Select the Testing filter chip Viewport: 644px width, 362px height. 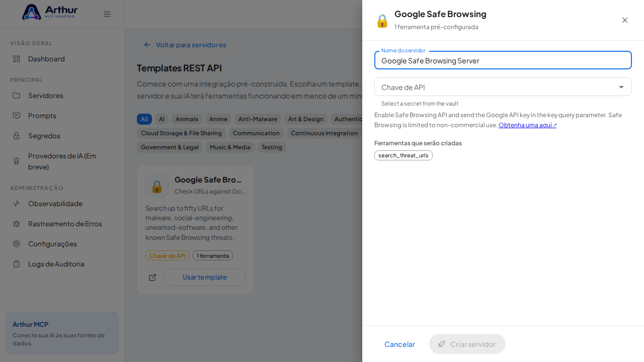click(x=272, y=147)
